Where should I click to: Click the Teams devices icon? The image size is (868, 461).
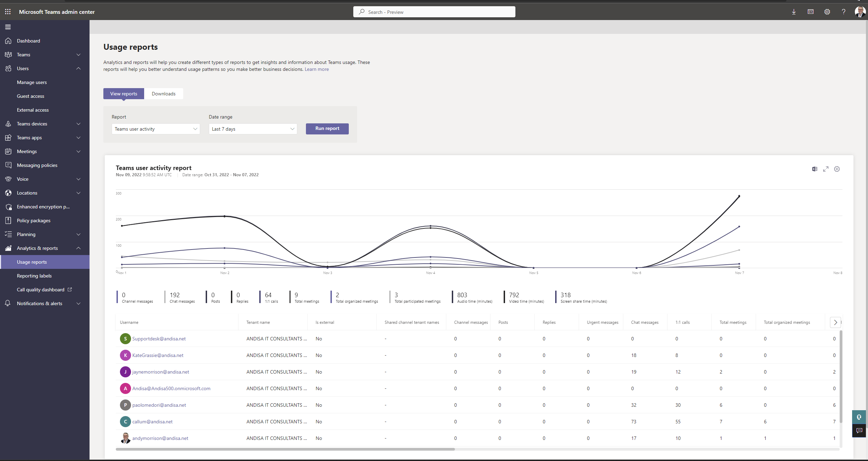[x=8, y=124]
